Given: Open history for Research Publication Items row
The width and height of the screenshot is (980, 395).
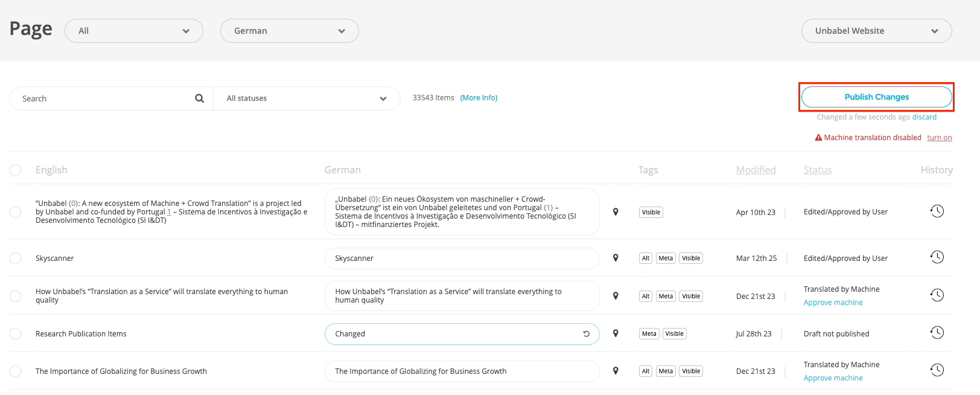Looking at the screenshot, I should (x=937, y=333).
